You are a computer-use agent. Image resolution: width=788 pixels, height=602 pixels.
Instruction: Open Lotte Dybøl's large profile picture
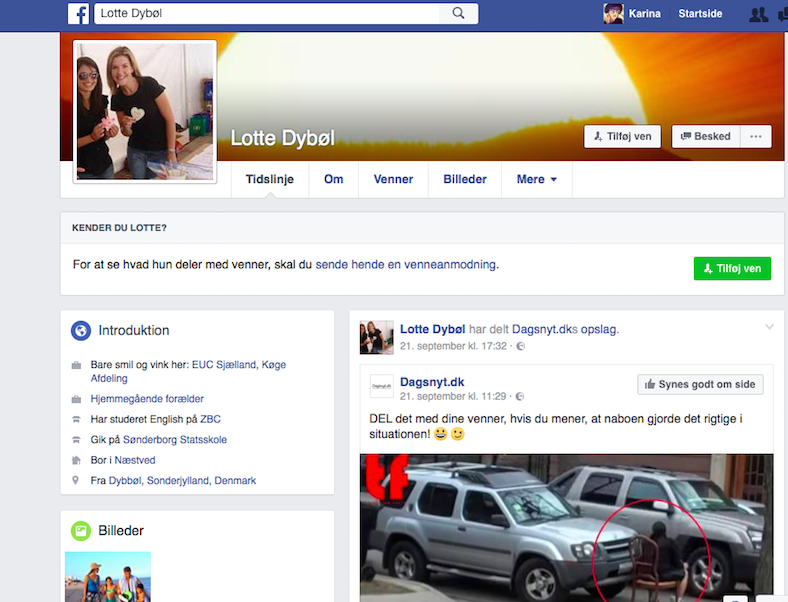tap(145, 112)
